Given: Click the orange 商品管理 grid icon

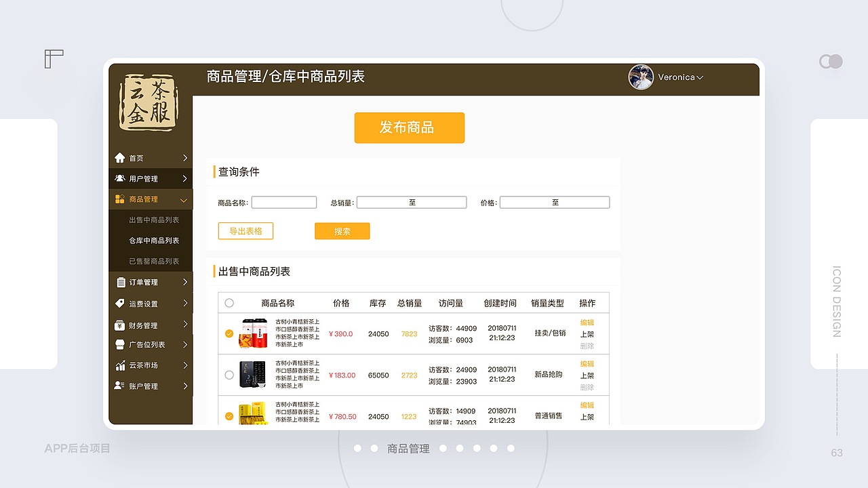Looking at the screenshot, I should pyautogui.click(x=119, y=199).
